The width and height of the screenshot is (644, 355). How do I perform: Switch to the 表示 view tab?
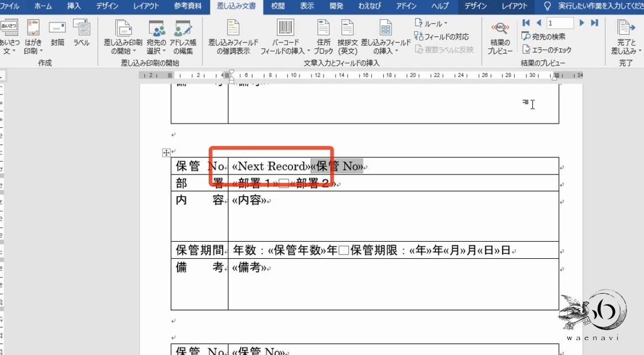click(307, 6)
